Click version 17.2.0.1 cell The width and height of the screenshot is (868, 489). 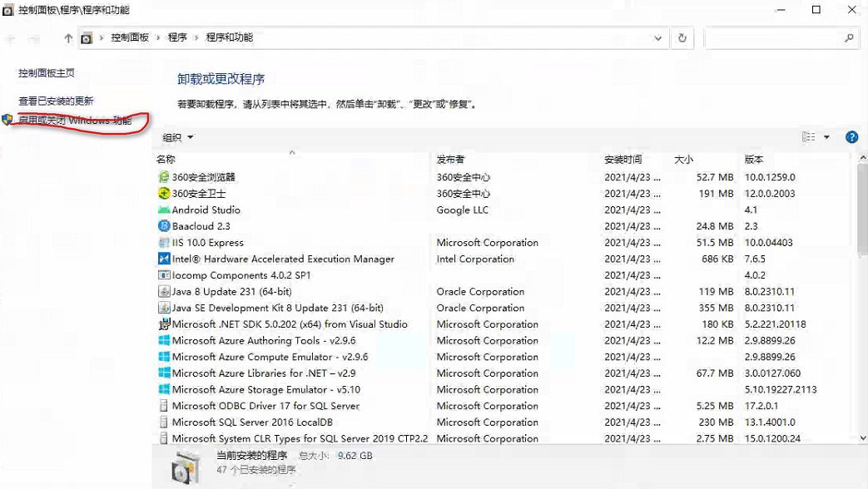tap(761, 406)
